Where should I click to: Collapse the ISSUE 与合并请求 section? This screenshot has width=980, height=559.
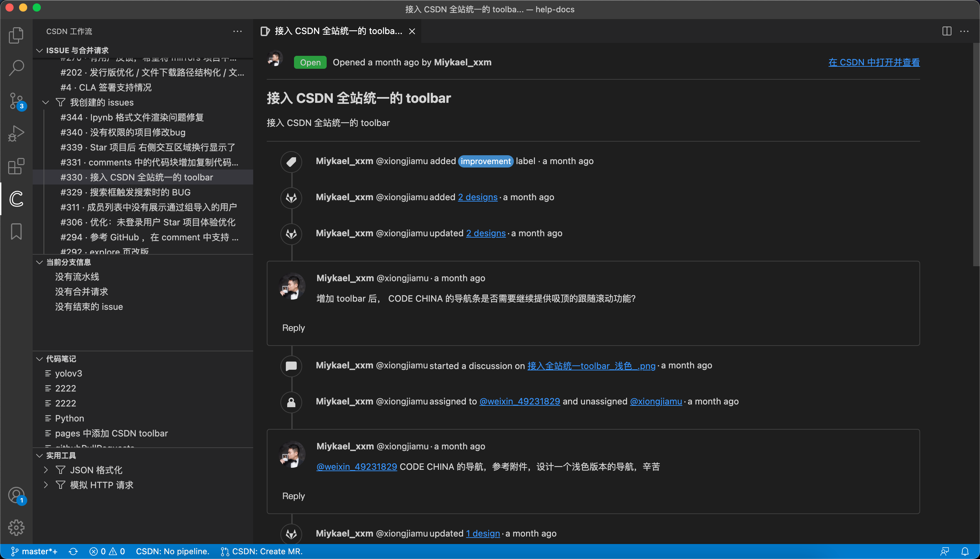(x=39, y=50)
